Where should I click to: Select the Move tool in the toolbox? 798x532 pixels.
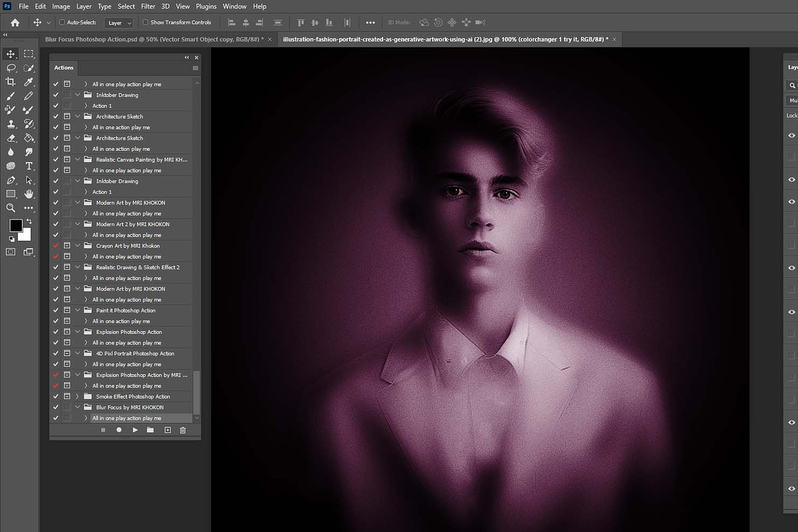tap(11, 54)
